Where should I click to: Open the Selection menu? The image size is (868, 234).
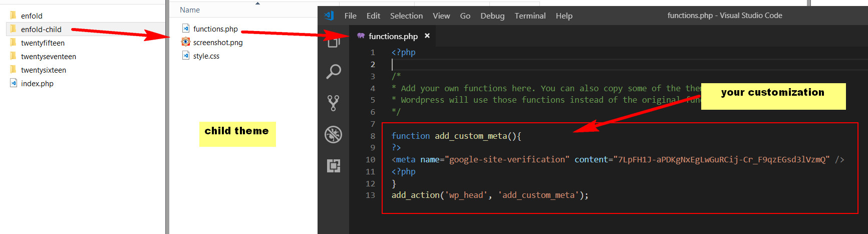coord(406,16)
